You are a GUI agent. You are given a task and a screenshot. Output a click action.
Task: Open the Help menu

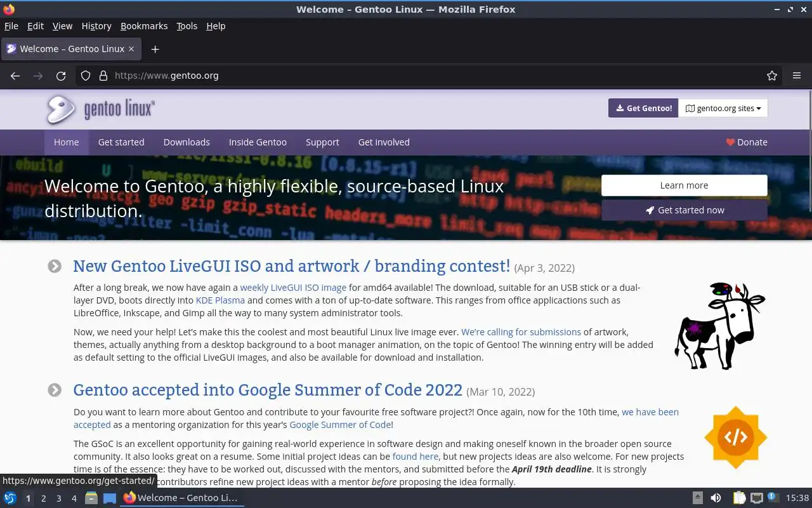(x=216, y=26)
